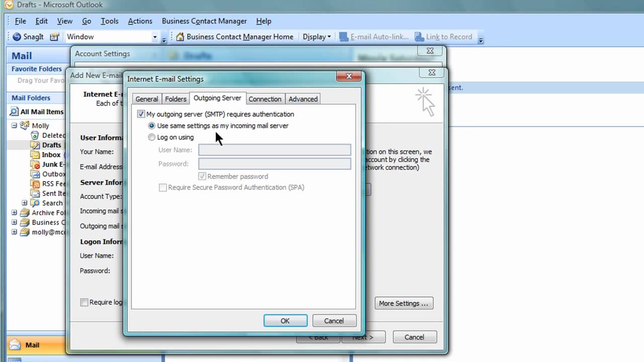Select the molly@ mailbox folder
644x362 pixels.
[43, 232]
